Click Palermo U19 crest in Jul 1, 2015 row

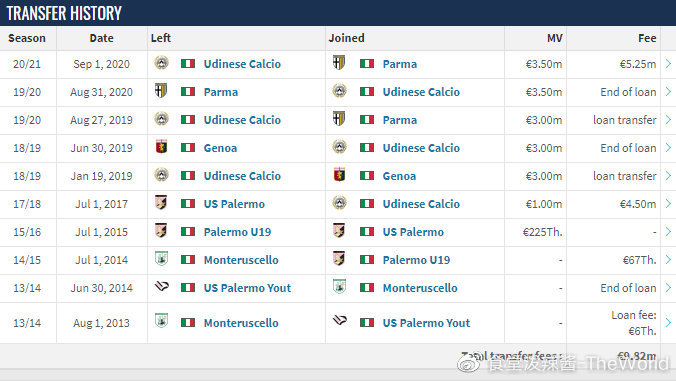(161, 231)
